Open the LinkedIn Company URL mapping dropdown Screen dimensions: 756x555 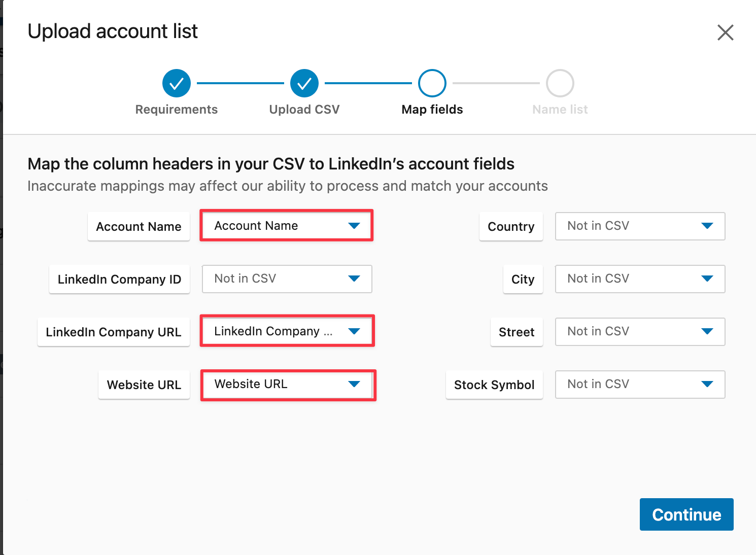pyautogui.click(x=287, y=331)
